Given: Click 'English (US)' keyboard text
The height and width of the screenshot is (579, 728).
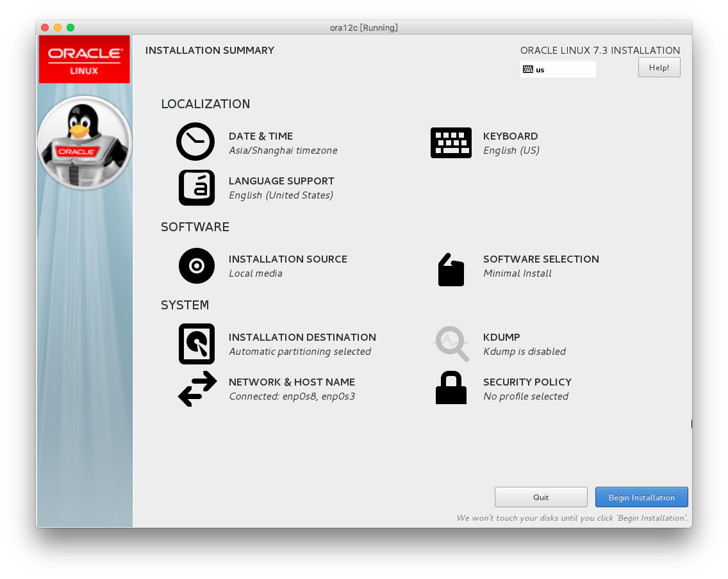Looking at the screenshot, I should (511, 151).
